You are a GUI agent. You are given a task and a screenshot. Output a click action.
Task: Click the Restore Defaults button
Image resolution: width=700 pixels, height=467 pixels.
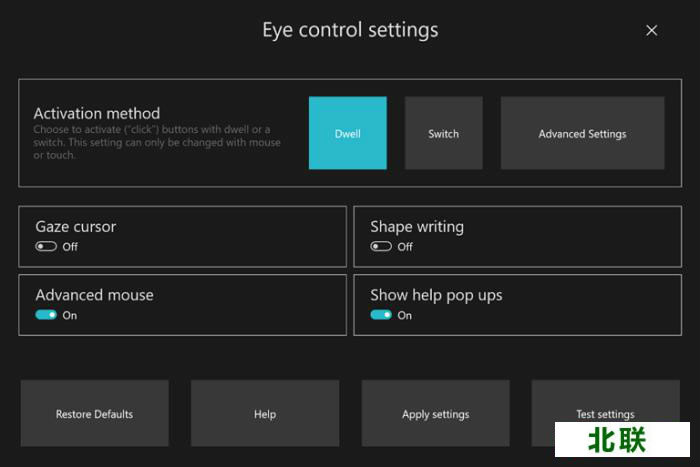pos(94,413)
